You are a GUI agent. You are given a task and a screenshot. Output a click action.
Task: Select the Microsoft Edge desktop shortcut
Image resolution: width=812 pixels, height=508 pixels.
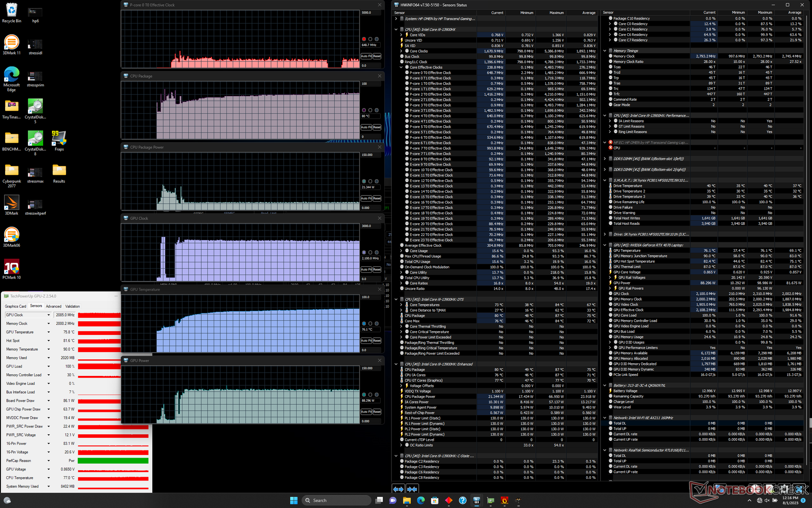(11, 79)
